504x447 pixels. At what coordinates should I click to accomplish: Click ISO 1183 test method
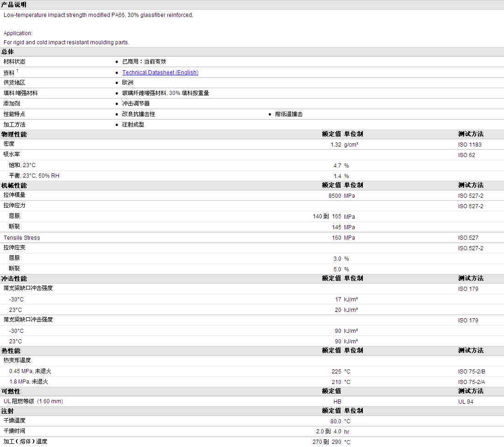click(x=470, y=145)
